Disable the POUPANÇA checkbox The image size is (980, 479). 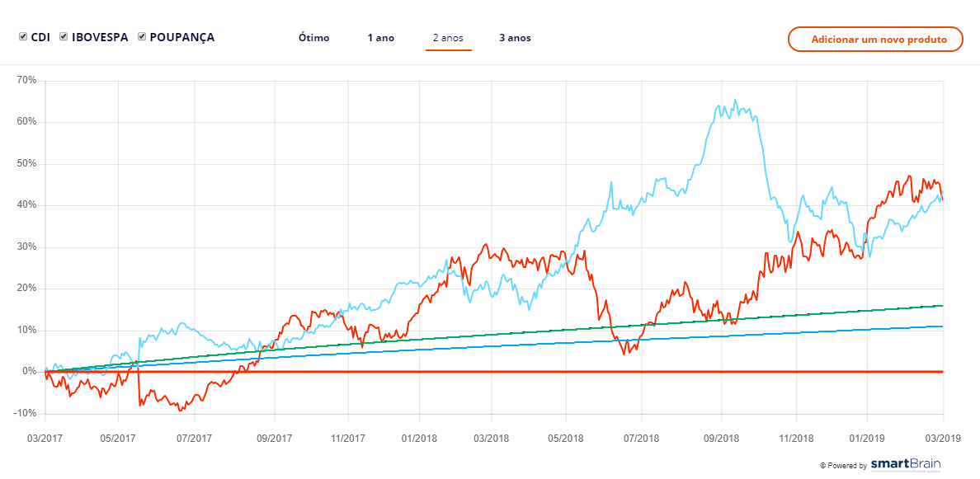tap(142, 37)
